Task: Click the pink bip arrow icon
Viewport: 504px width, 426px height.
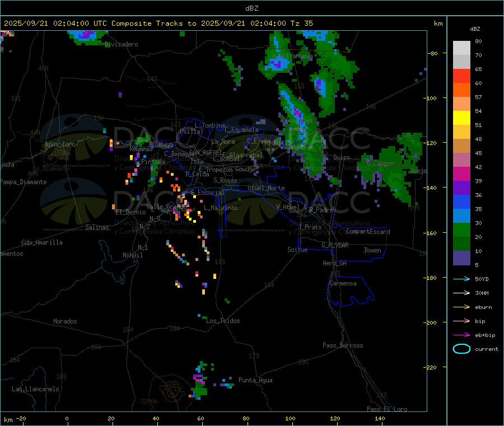Action: [x=461, y=321]
